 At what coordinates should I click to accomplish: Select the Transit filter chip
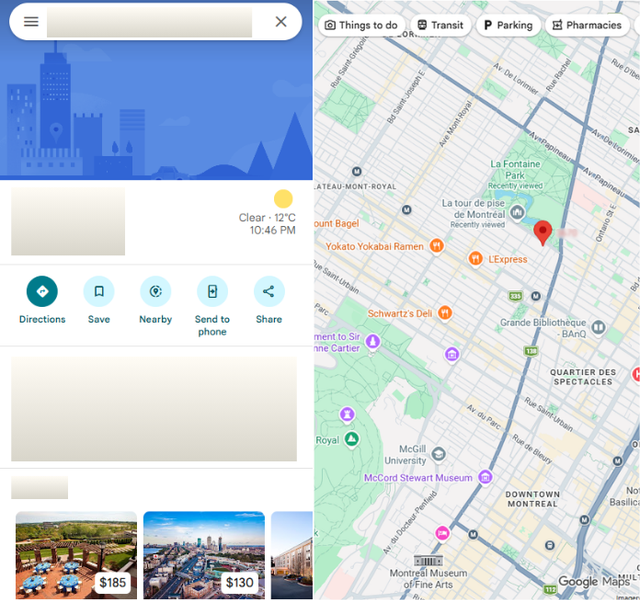pyautogui.click(x=440, y=25)
